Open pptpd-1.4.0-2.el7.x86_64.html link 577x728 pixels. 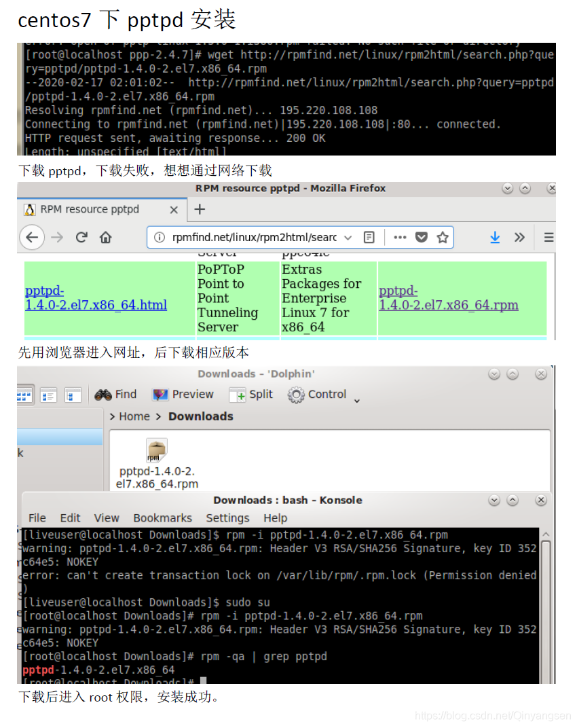96,297
